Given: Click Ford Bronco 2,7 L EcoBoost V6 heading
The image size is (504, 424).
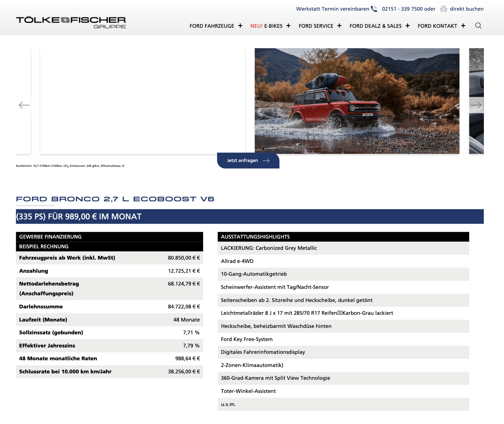Looking at the screenshot, I should 115,199.
